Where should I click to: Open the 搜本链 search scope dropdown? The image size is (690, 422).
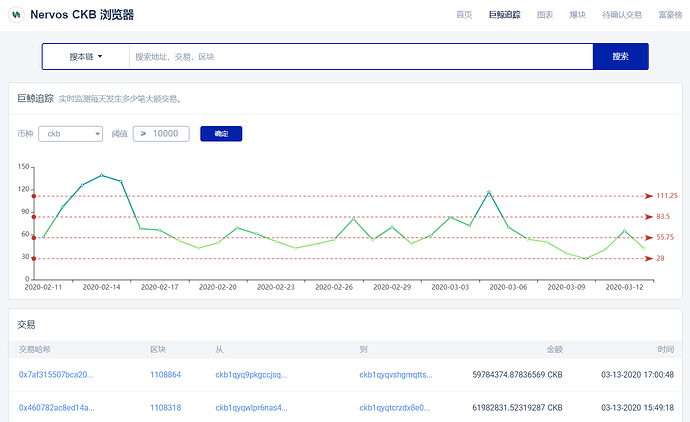(x=86, y=56)
